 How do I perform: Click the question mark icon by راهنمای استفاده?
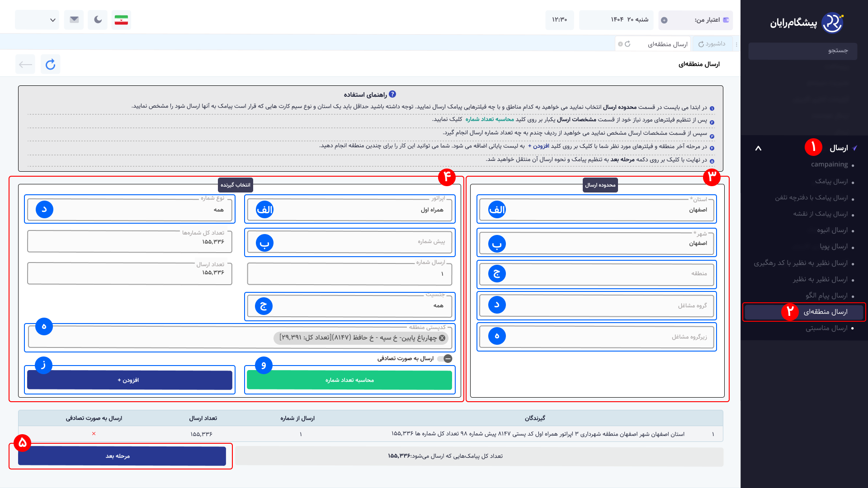click(392, 94)
